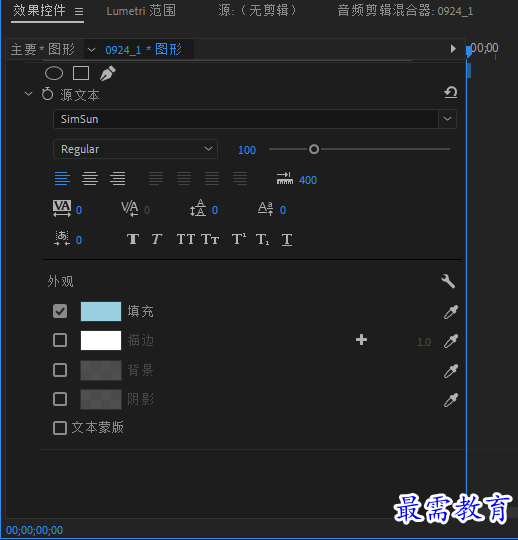Screen dimensions: 518x540
Task: Enable the 文本蒙版 text mask checkbox
Action: [x=60, y=428]
